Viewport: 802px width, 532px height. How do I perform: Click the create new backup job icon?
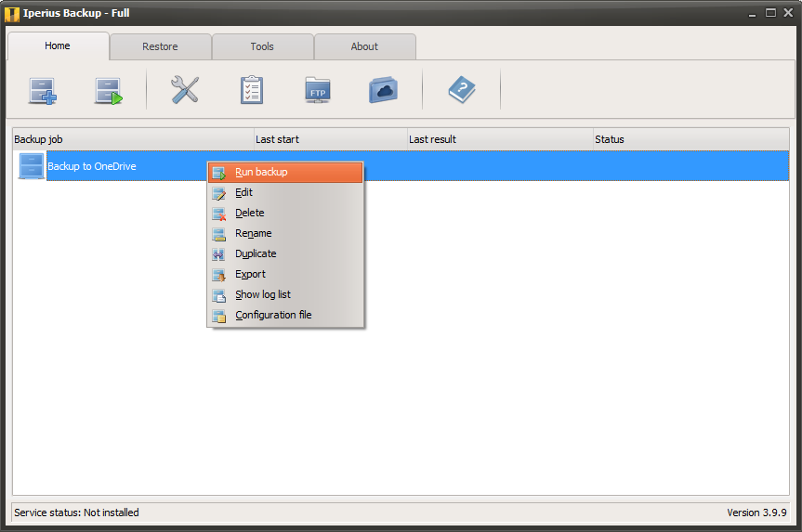(43, 91)
